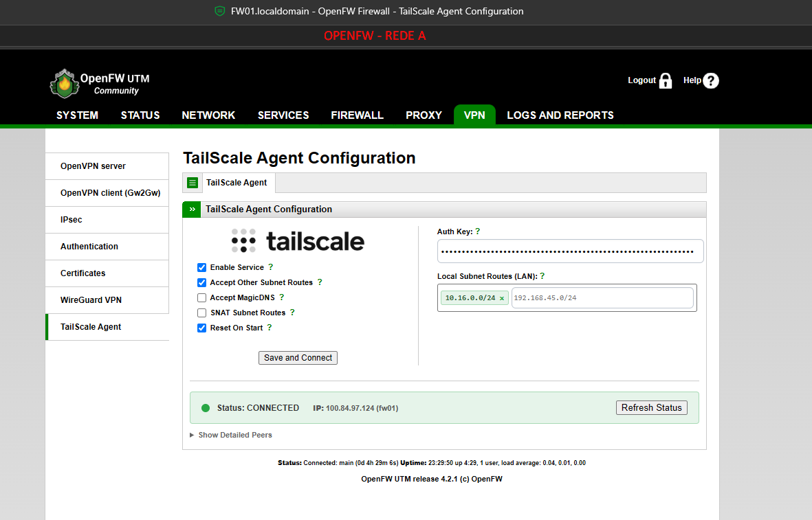Expand Show Detailed Peers
The image size is (812, 520).
point(231,435)
